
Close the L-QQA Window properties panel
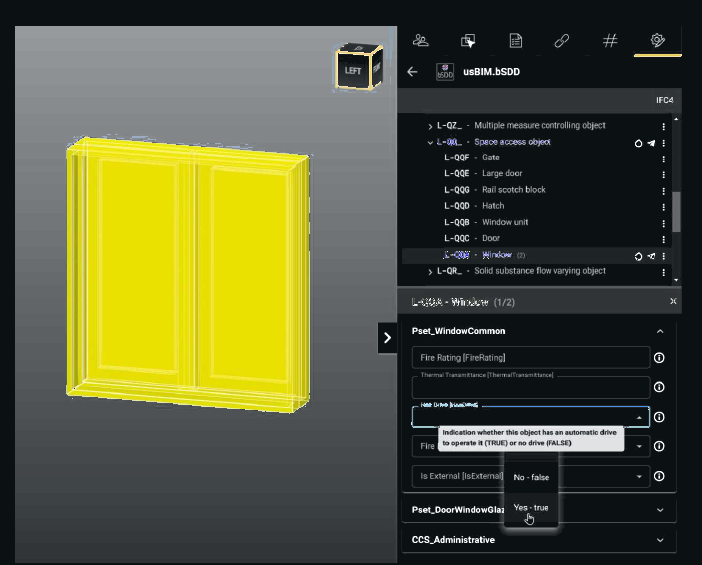point(673,301)
